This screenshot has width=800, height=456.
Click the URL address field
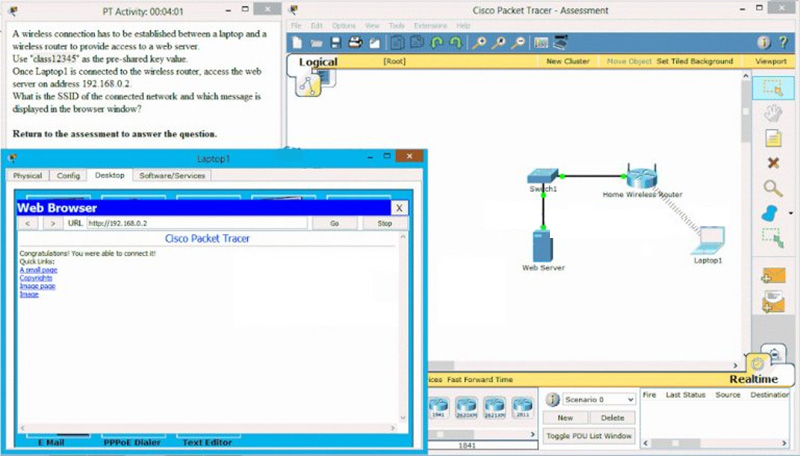coord(197,223)
